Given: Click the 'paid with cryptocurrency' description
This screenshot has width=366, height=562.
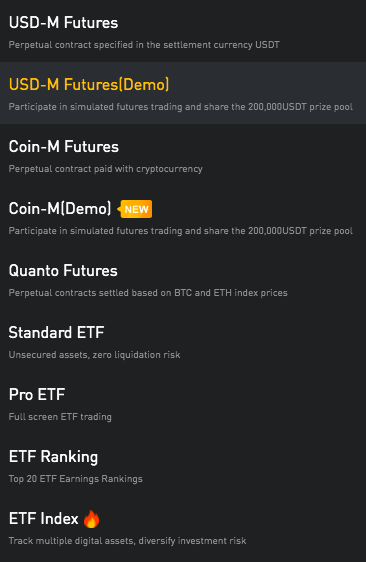Looking at the screenshot, I should 105,169.
